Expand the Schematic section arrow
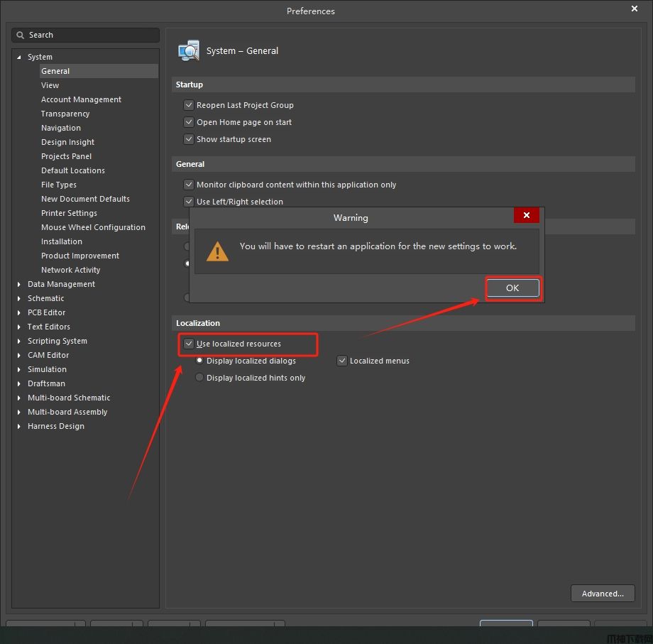 click(x=19, y=298)
